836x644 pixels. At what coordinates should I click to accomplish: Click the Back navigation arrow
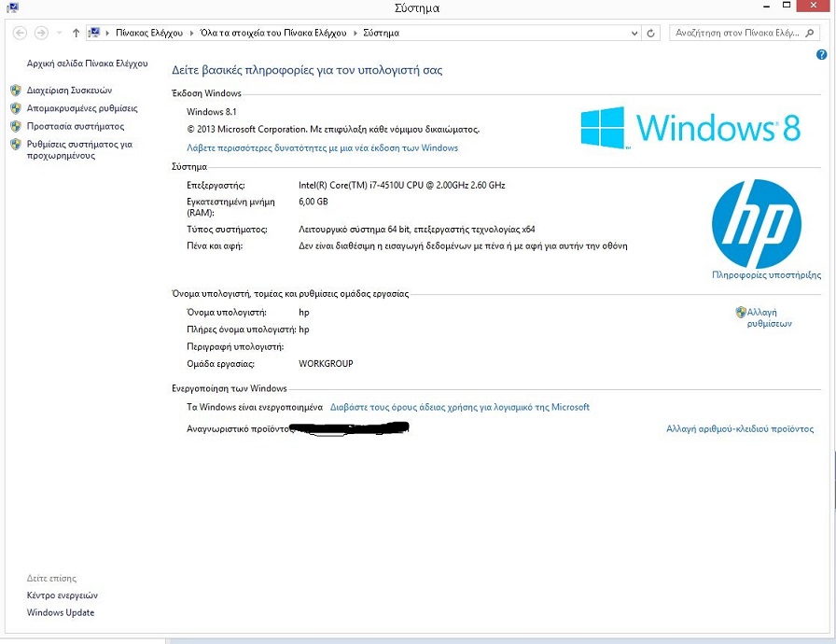[20, 33]
